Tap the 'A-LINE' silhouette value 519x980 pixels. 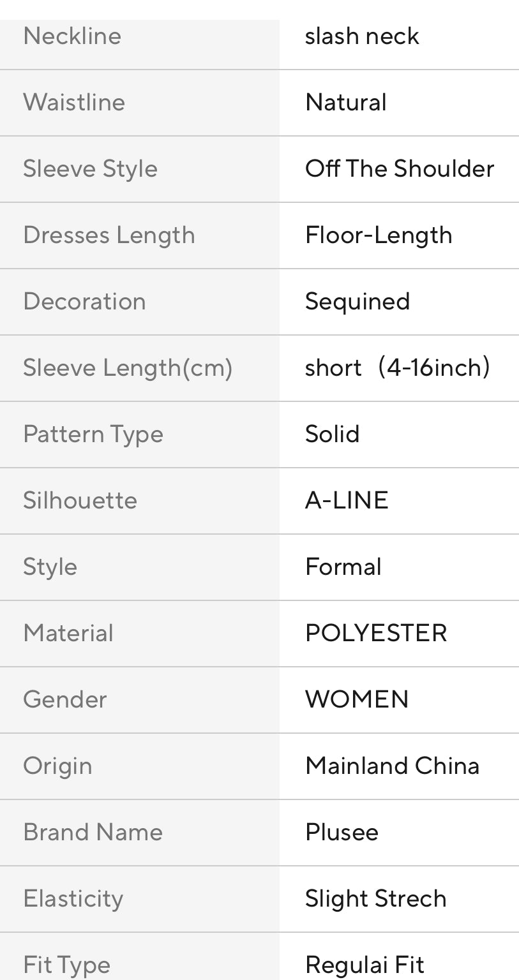[x=347, y=501]
